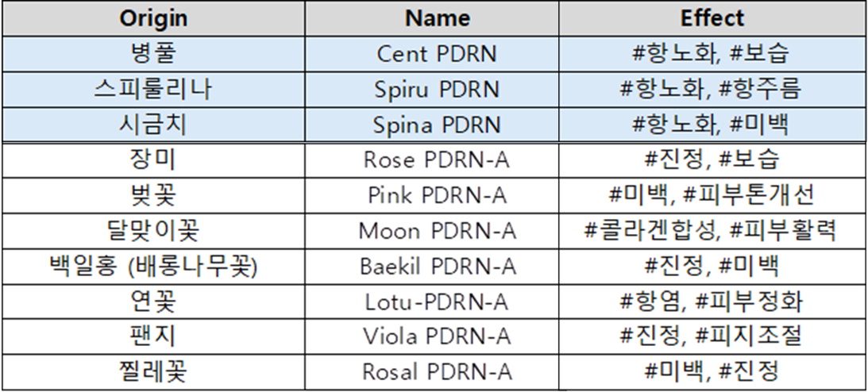Screen dimensions: 868x392
Task: Click the Effect column header
Action: pyautogui.click(x=712, y=19)
